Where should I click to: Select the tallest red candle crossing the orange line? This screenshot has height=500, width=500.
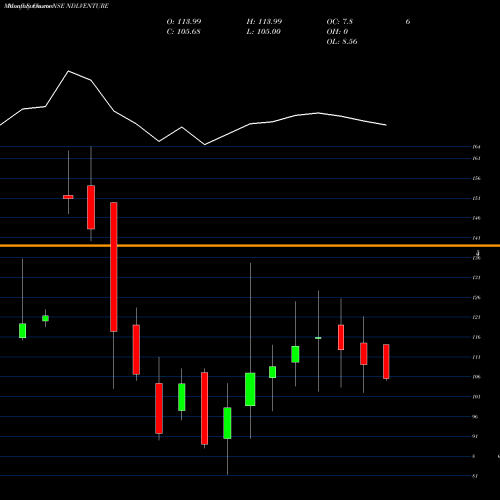pos(114,267)
